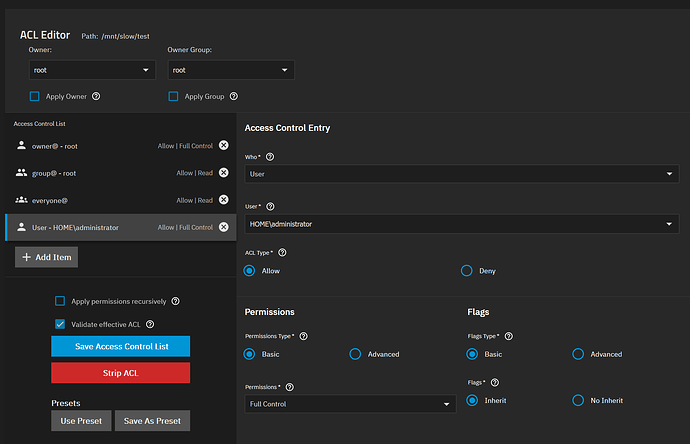Open the Owner dropdown
Image resolution: width=690 pixels, height=444 pixels.
[x=92, y=70]
